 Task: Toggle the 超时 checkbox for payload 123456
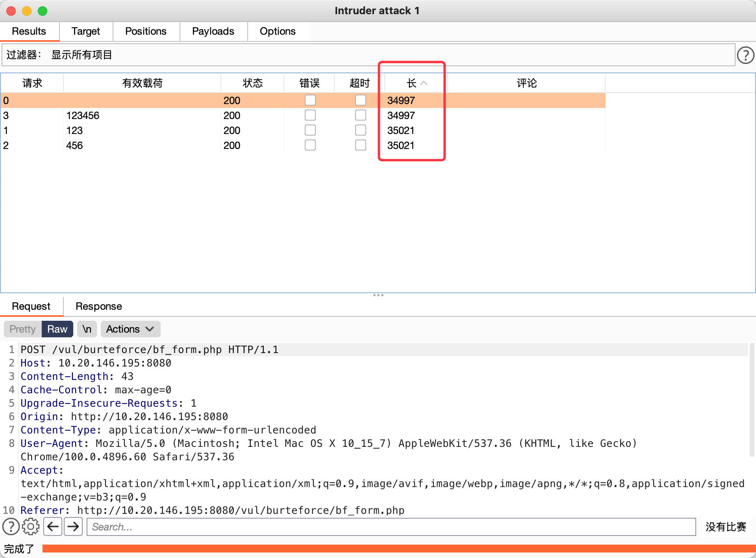pos(360,115)
